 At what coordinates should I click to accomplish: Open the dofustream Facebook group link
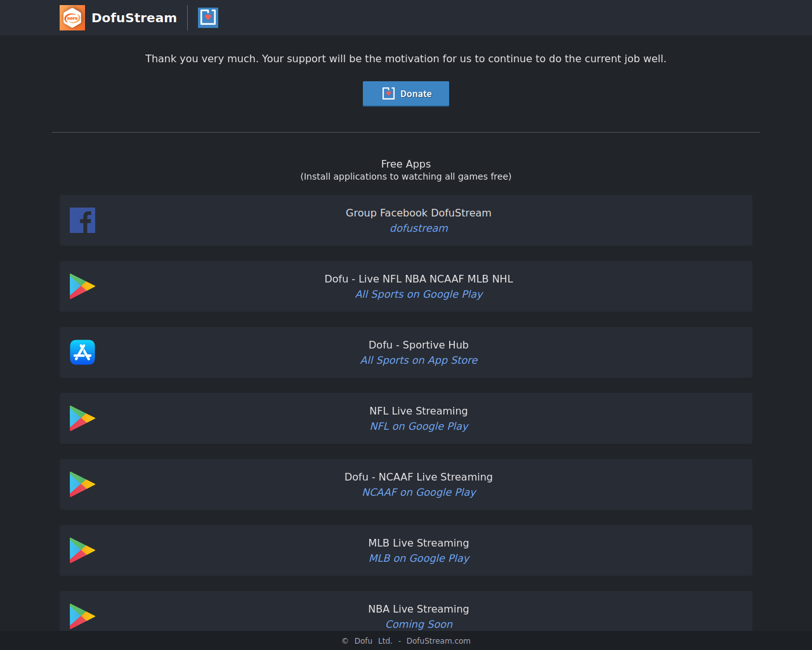click(x=419, y=228)
